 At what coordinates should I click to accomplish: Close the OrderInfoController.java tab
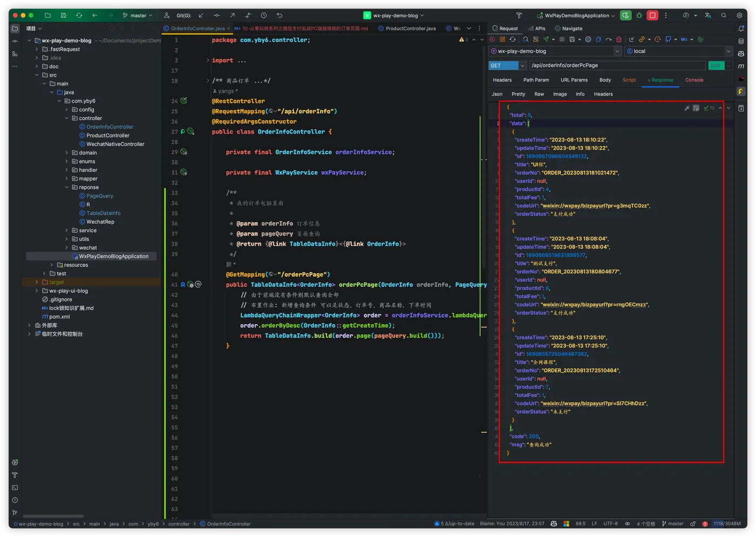(x=228, y=29)
